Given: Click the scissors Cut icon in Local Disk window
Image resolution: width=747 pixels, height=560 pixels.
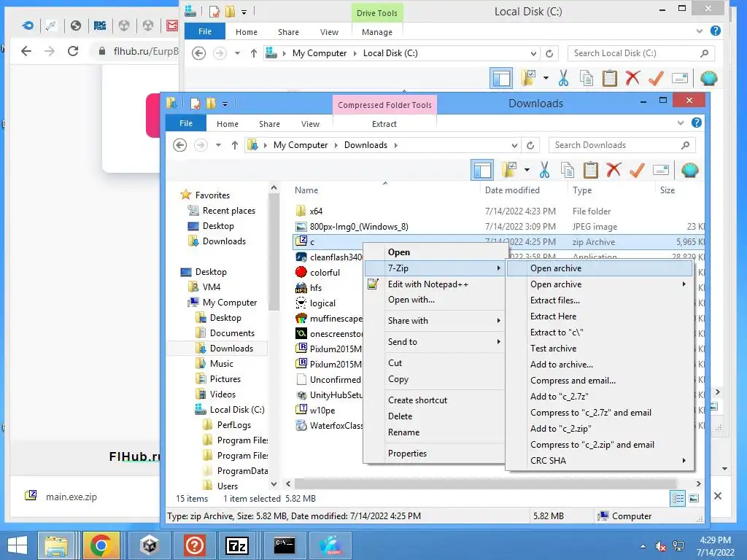Looking at the screenshot, I should click(564, 78).
